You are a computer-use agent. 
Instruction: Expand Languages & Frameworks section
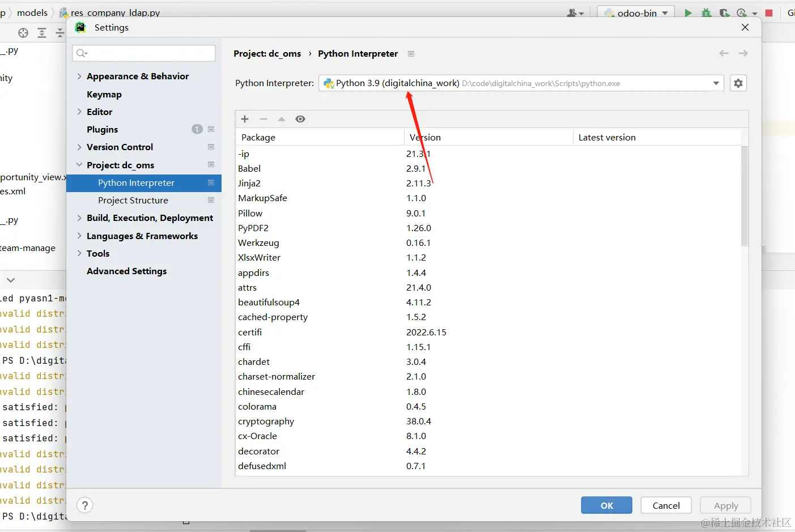pos(79,236)
